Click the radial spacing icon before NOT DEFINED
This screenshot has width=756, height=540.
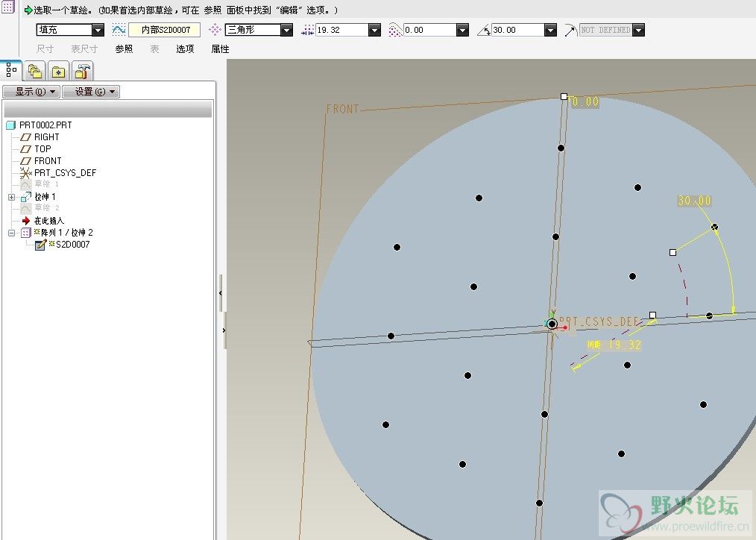coord(571,30)
